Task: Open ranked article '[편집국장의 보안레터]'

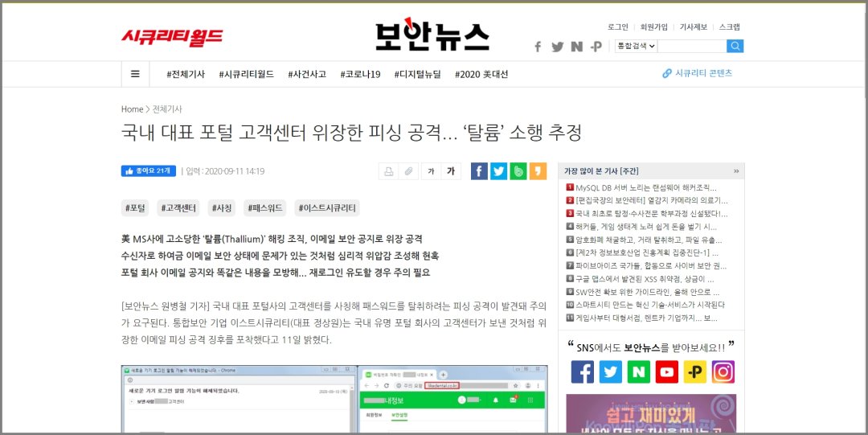Action: tap(651, 200)
